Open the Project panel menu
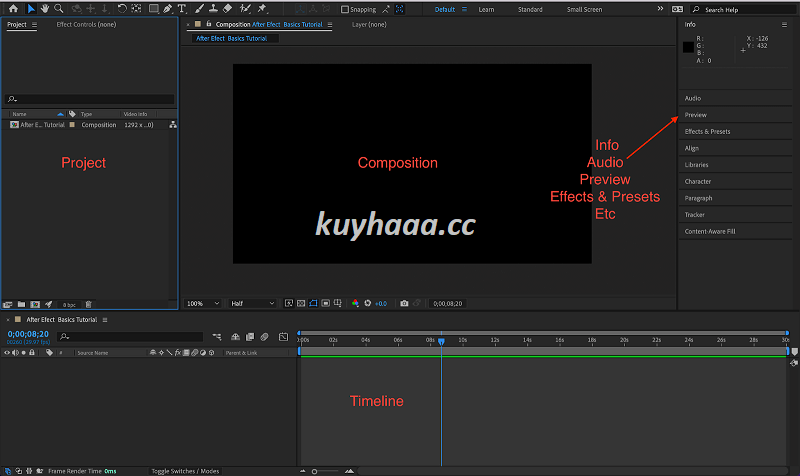 (35, 24)
